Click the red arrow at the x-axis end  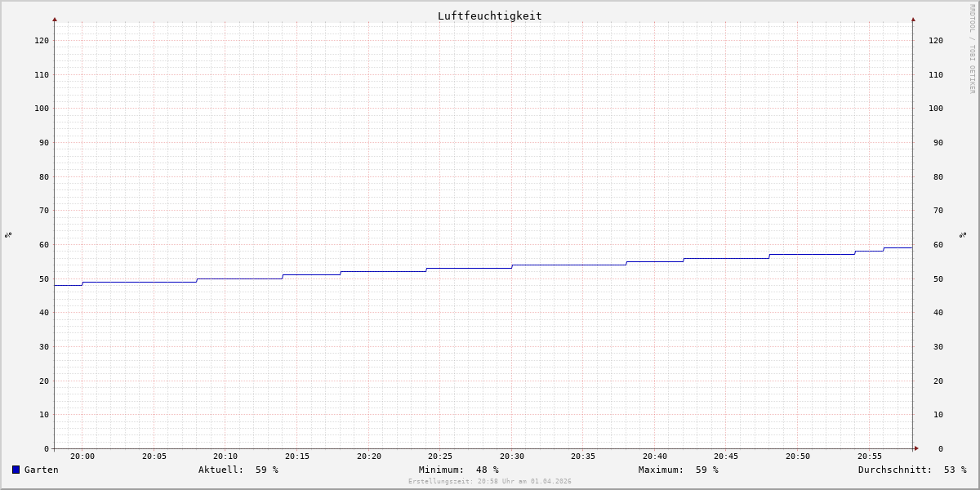coord(916,448)
